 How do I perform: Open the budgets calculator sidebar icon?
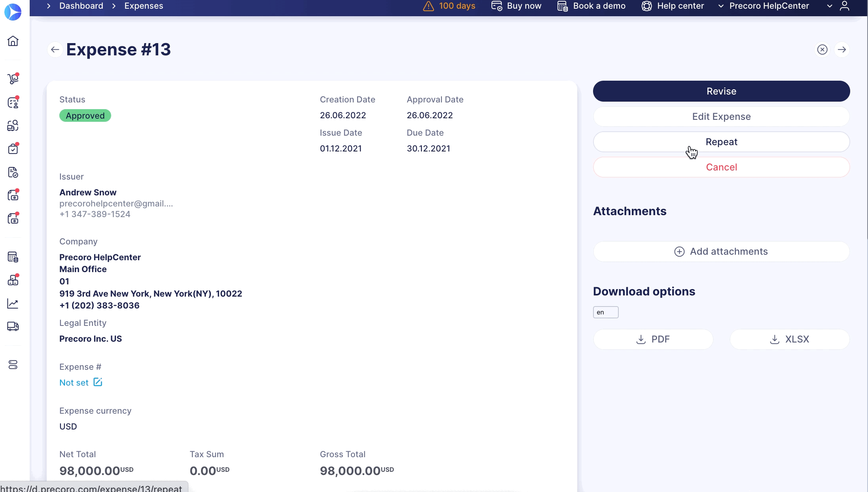[13, 257]
